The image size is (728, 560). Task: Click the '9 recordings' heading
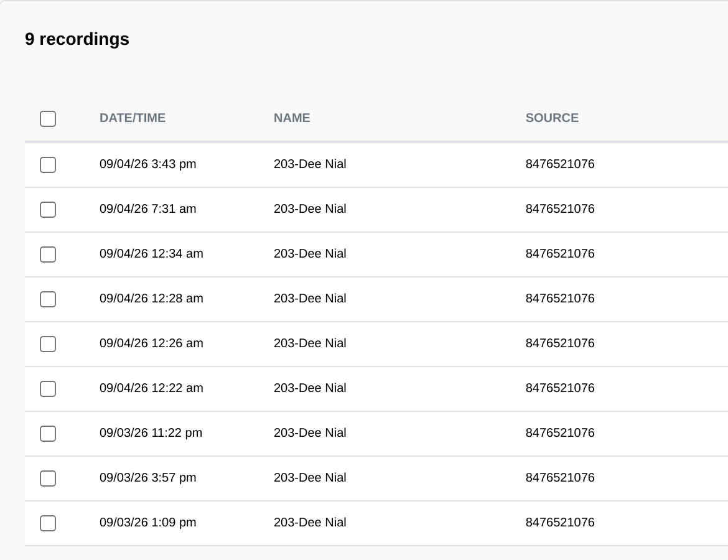[77, 39]
